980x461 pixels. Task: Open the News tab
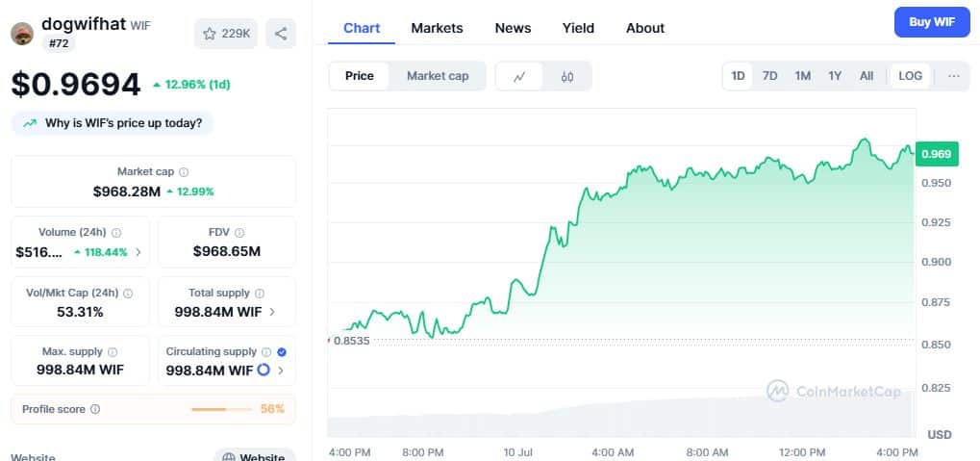click(514, 28)
